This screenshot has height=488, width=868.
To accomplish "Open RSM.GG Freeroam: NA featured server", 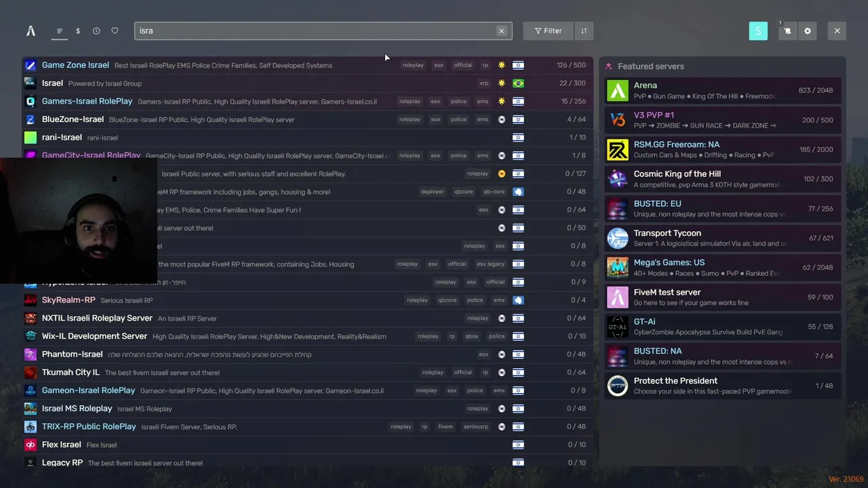I will click(723, 149).
